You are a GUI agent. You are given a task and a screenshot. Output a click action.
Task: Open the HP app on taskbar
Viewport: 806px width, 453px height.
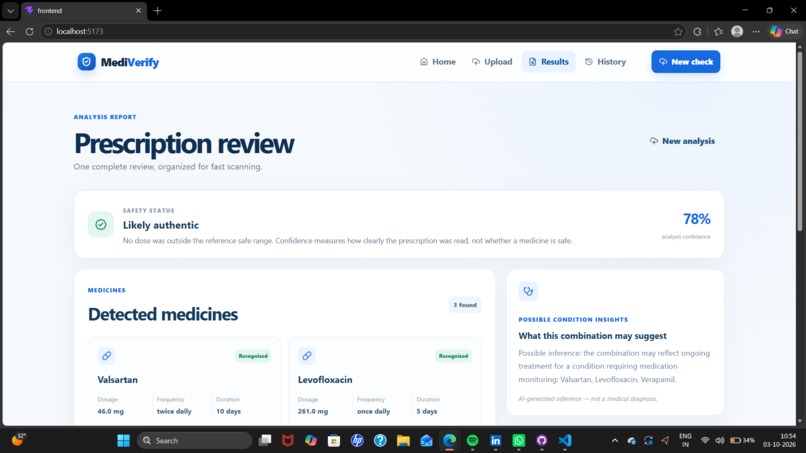click(x=357, y=441)
